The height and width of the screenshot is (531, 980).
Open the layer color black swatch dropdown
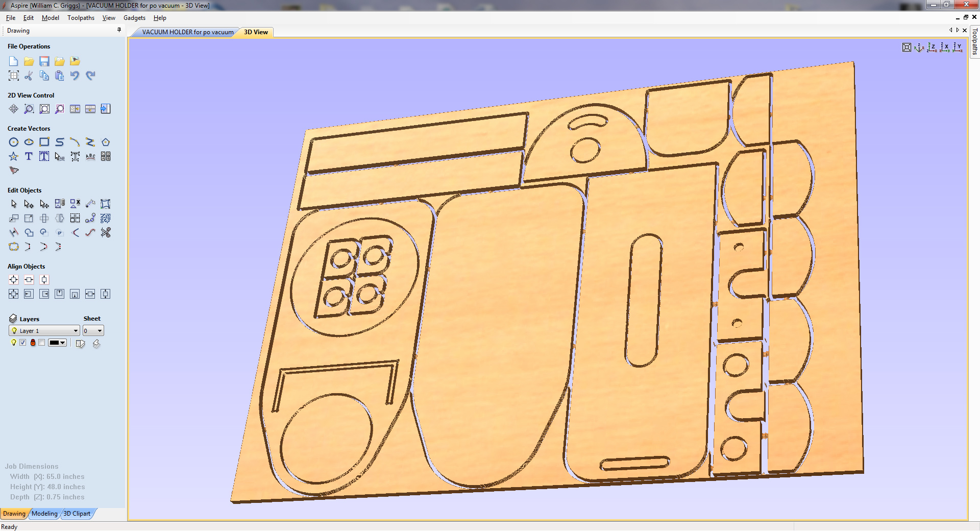pyautogui.click(x=57, y=343)
